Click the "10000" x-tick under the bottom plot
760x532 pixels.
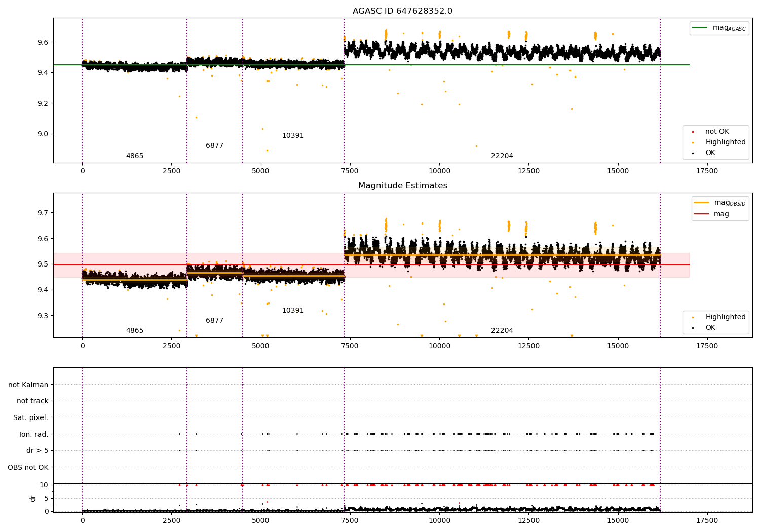[439, 520]
